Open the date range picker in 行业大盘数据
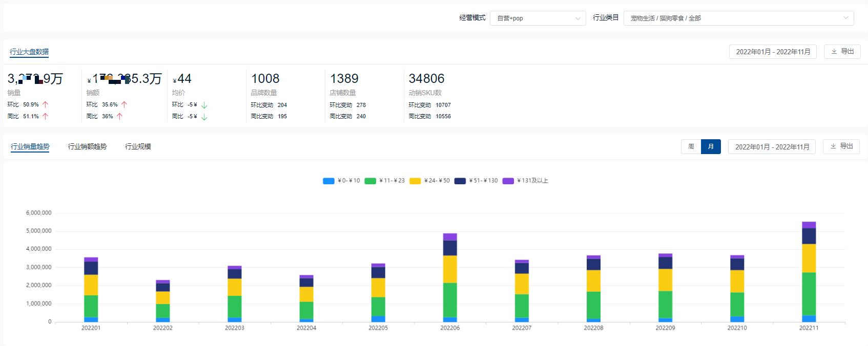This screenshot has height=346, width=868. 773,52
